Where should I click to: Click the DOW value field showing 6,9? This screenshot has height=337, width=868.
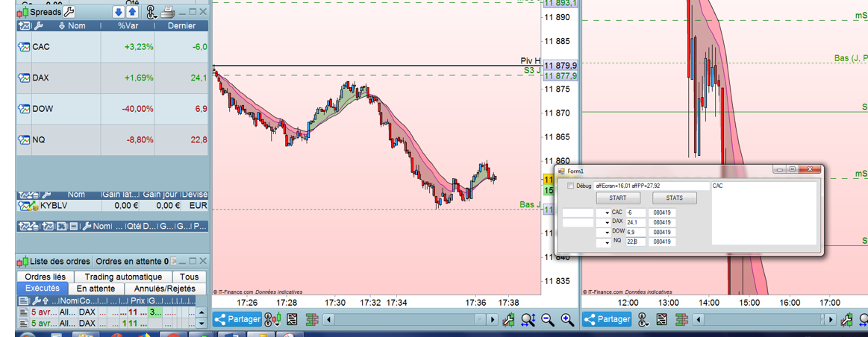tap(635, 232)
